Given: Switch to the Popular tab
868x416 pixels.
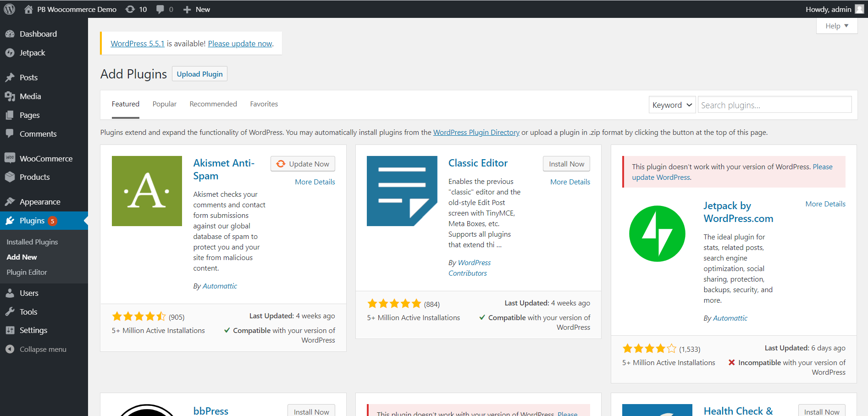Looking at the screenshot, I should 165,104.
